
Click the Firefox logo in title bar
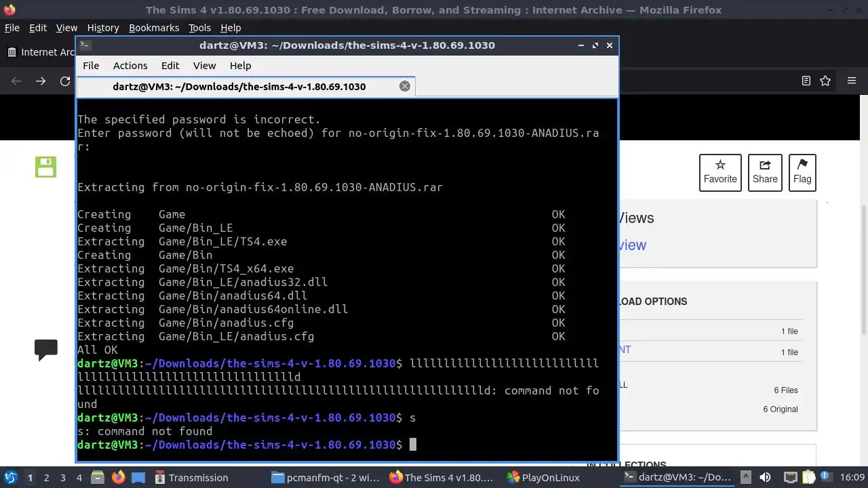click(x=9, y=9)
